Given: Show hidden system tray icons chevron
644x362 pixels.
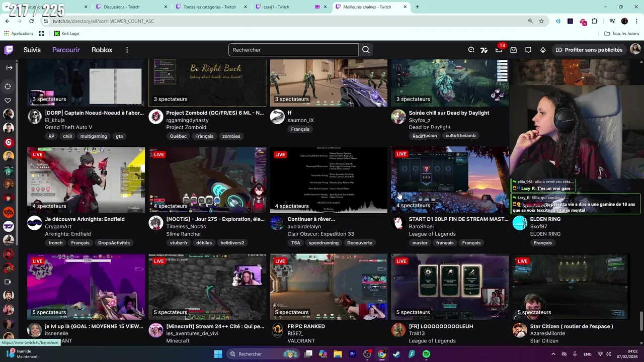Looking at the screenshot, I should (553, 354).
